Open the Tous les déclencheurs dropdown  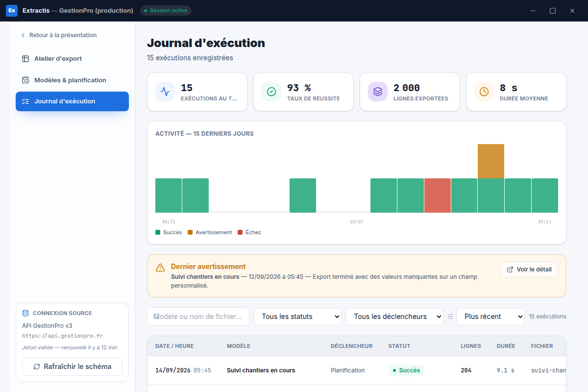pyautogui.click(x=394, y=317)
